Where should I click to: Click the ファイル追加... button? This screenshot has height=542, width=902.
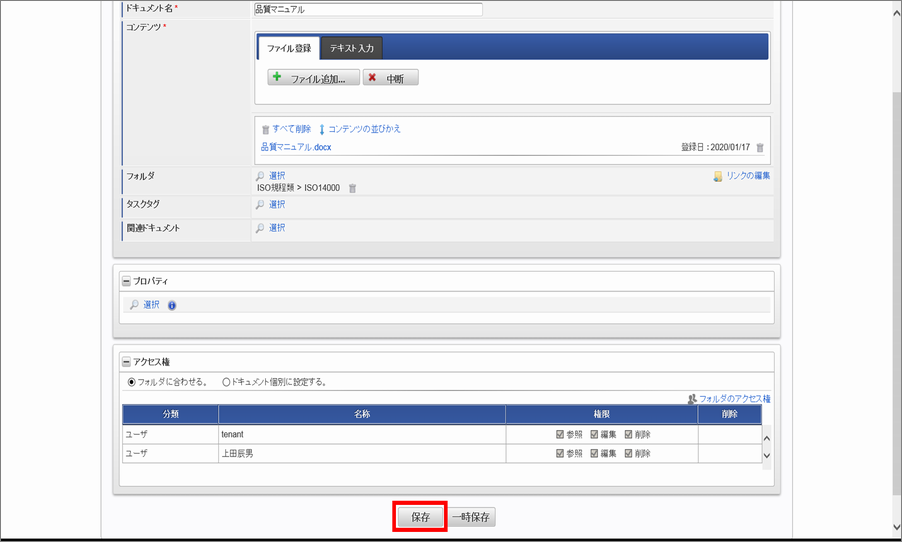click(x=314, y=78)
